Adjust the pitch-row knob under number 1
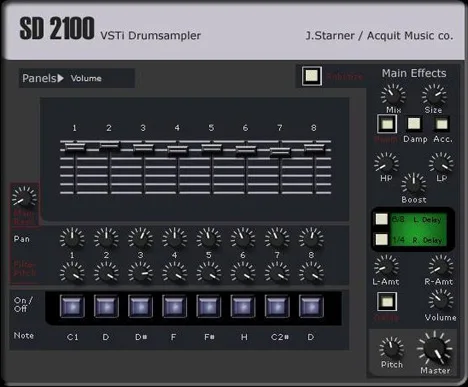This screenshot has height=387, width=468. tap(72, 273)
